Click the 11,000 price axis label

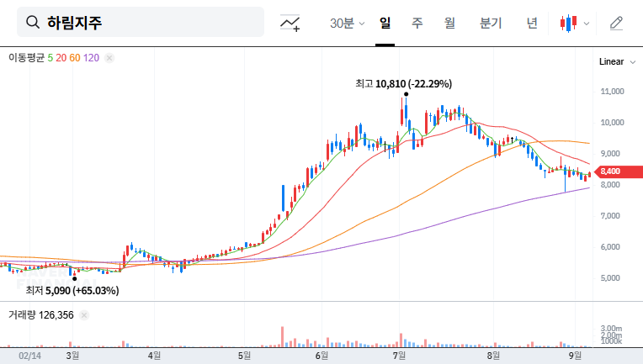[612, 92]
